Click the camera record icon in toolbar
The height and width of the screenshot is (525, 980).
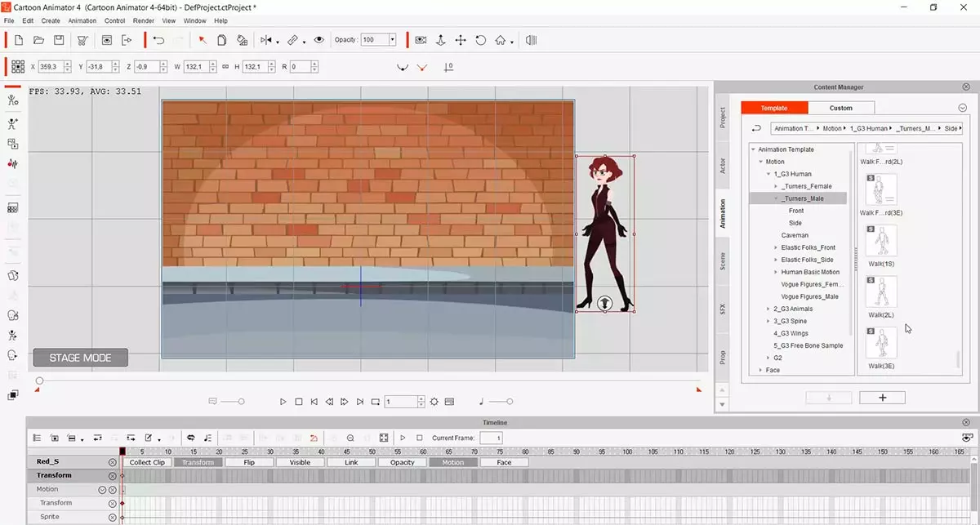[x=421, y=40]
